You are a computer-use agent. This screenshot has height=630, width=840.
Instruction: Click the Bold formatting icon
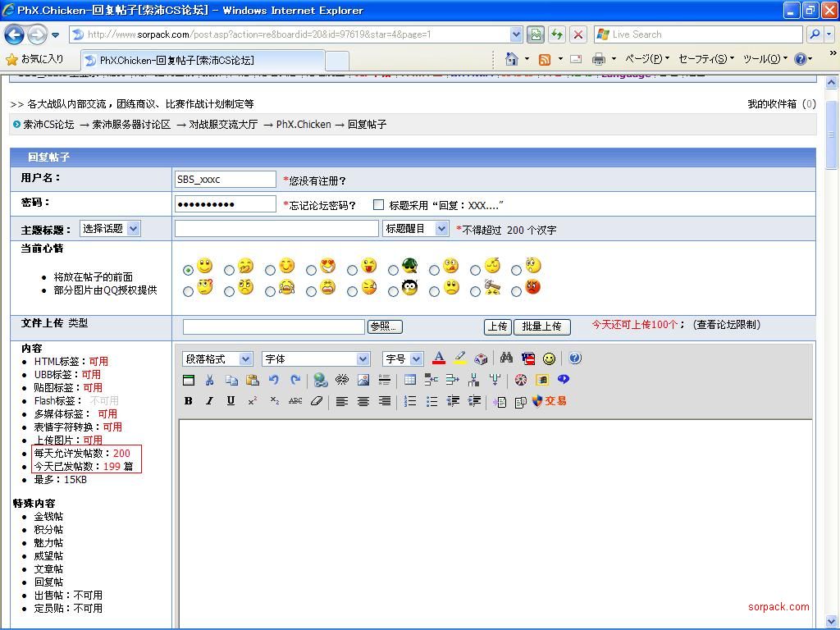[189, 401]
